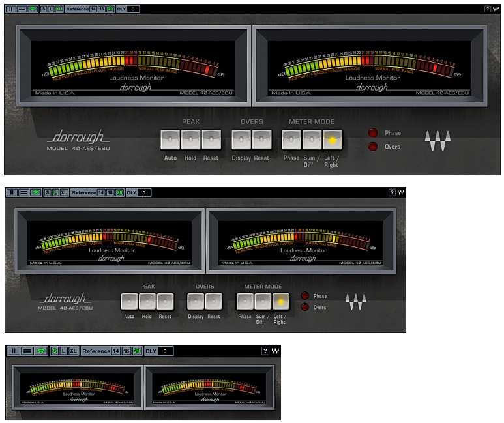Set Reference to 18 in S-size plugin
The width and height of the screenshot is (504, 423).
tap(126, 351)
